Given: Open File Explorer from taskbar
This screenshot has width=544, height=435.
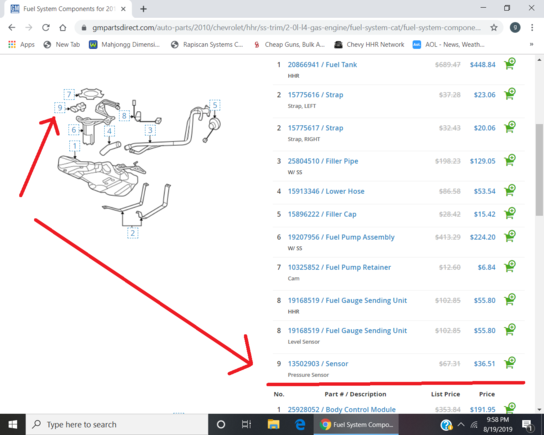Looking at the screenshot, I should click(273, 424).
